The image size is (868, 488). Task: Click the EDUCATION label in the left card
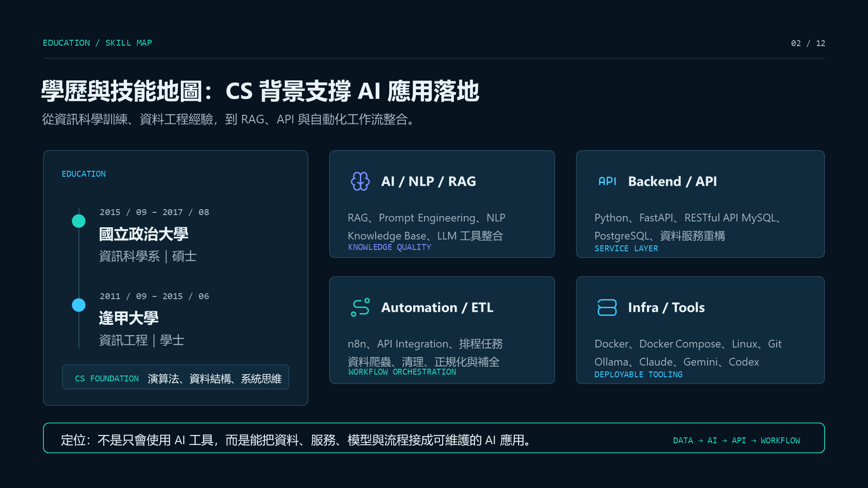(x=84, y=174)
